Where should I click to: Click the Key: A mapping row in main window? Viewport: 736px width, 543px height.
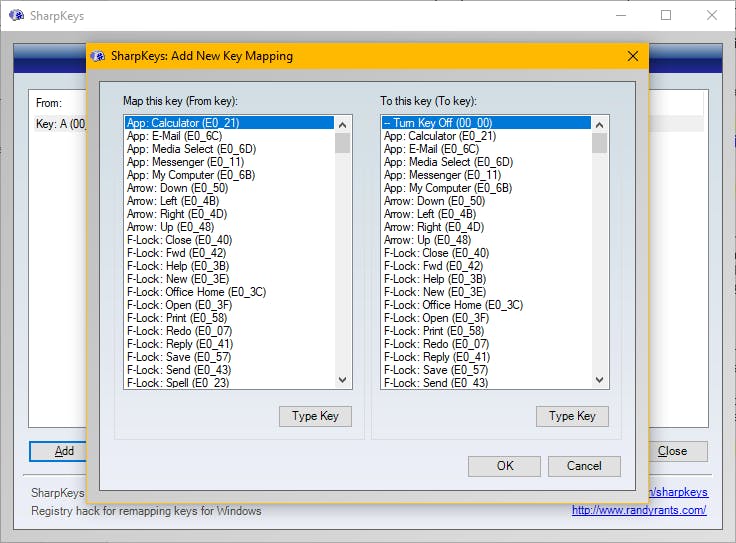pyautogui.click(x=60, y=124)
